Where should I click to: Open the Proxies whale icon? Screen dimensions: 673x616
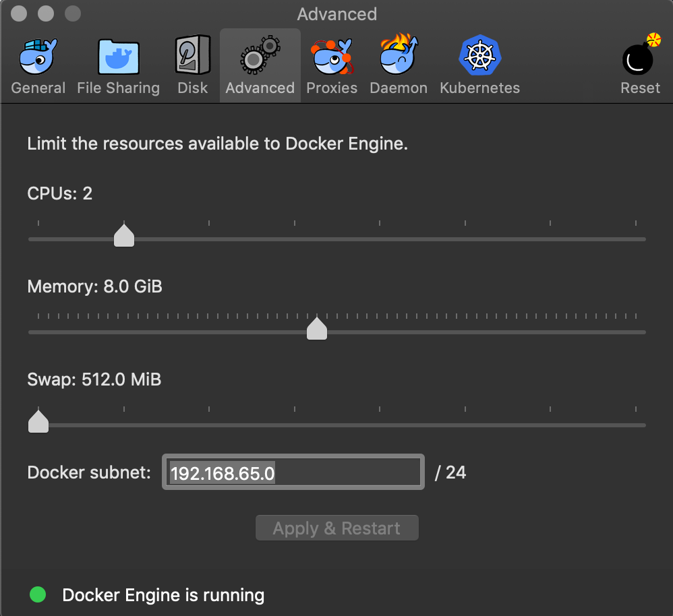[332, 56]
